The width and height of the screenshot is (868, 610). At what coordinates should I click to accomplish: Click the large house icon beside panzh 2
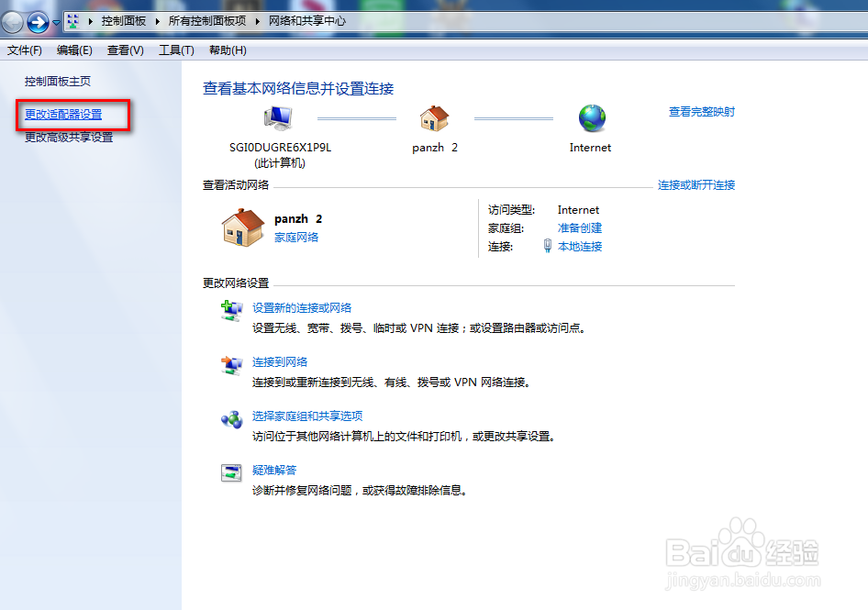[243, 227]
